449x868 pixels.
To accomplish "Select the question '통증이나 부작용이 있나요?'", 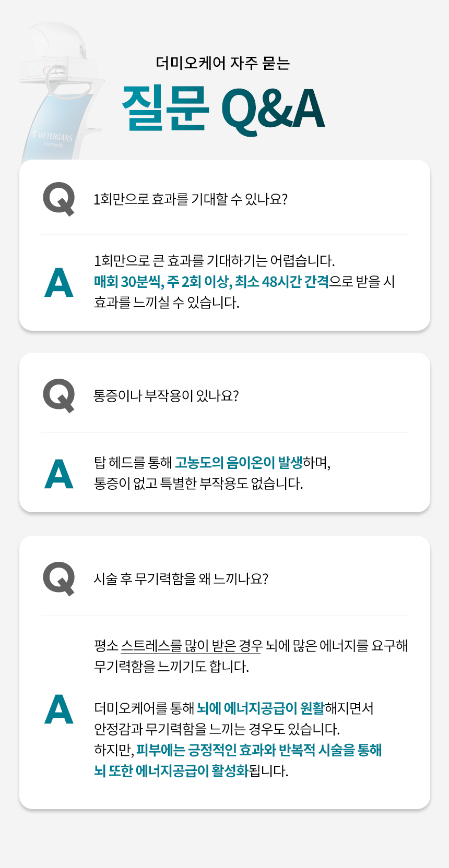I will click(166, 396).
